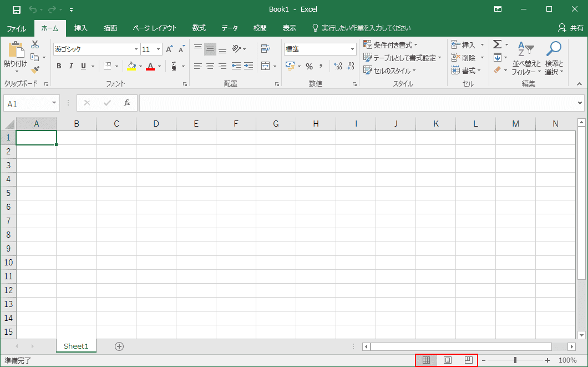Click the Ribbon Display Options icon
Viewport: 588px width, 367px height.
click(x=498, y=9)
